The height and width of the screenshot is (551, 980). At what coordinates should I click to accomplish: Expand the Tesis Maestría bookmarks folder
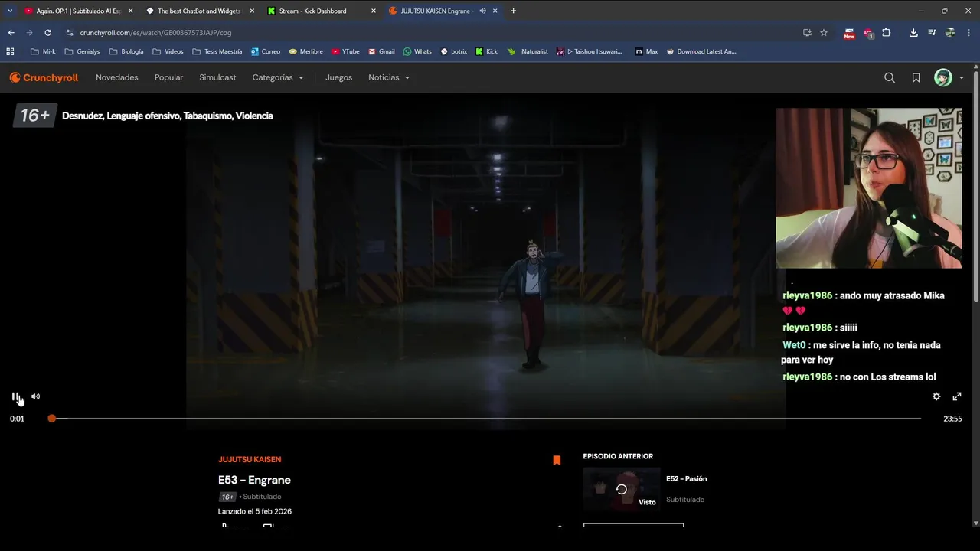click(217, 51)
